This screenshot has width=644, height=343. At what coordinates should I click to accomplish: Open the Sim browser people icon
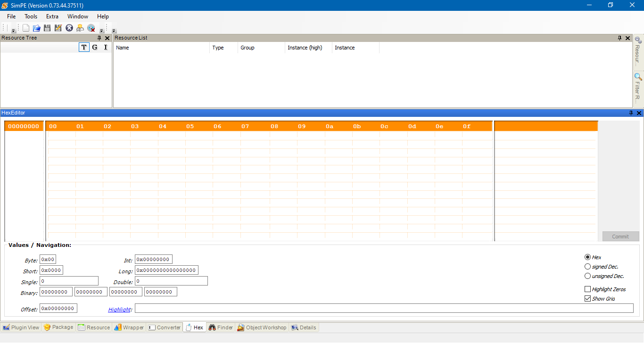point(80,28)
